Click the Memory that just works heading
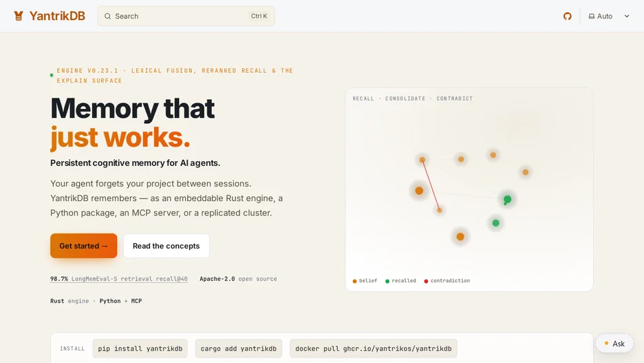Image resolution: width=644 pixels, height=363 pixels. 133,123
